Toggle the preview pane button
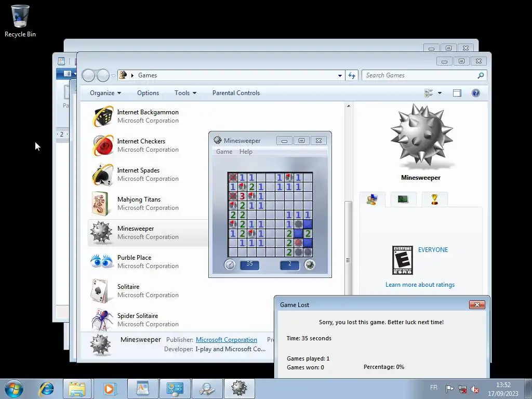Screen dimensions: 532x399 457,93
